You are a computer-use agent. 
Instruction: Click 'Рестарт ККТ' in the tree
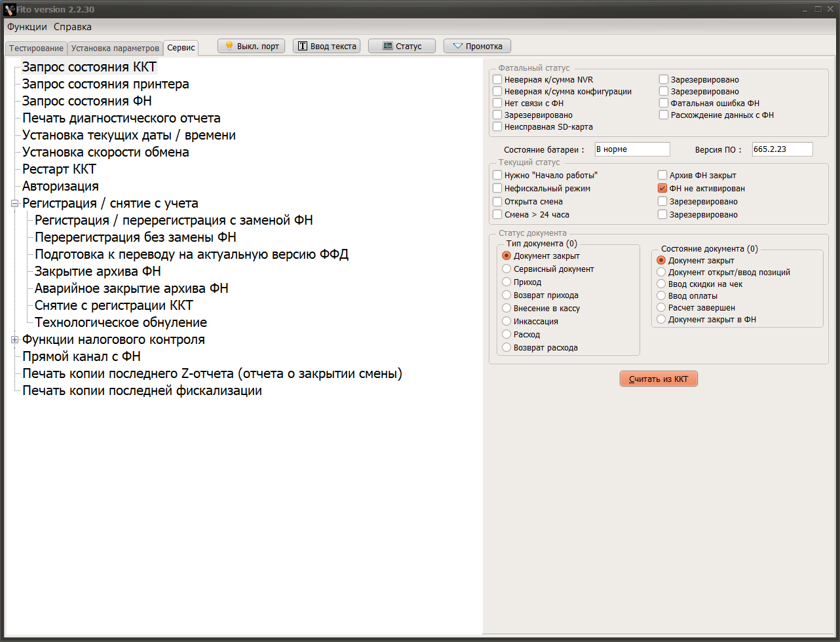tap(59, 169)
